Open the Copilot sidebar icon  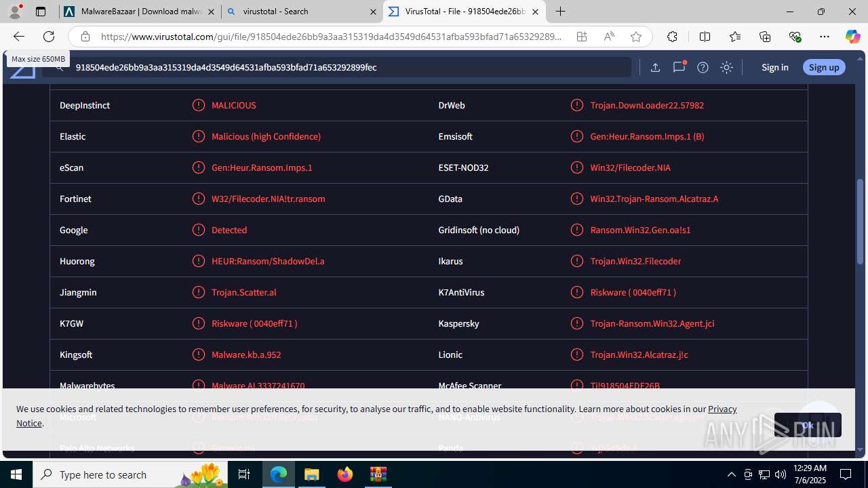(852, 37)
